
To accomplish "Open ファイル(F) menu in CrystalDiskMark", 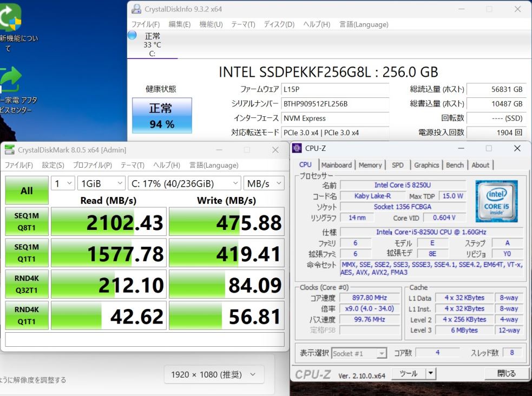I will (18, 165).
